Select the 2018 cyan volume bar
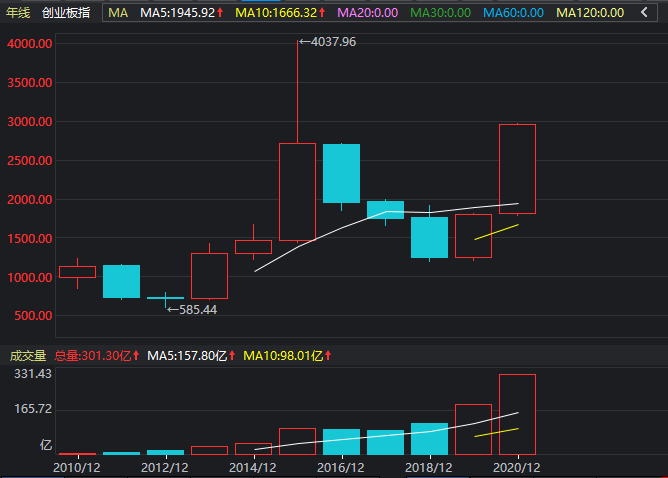668x478 pixels. pos(429,439)
